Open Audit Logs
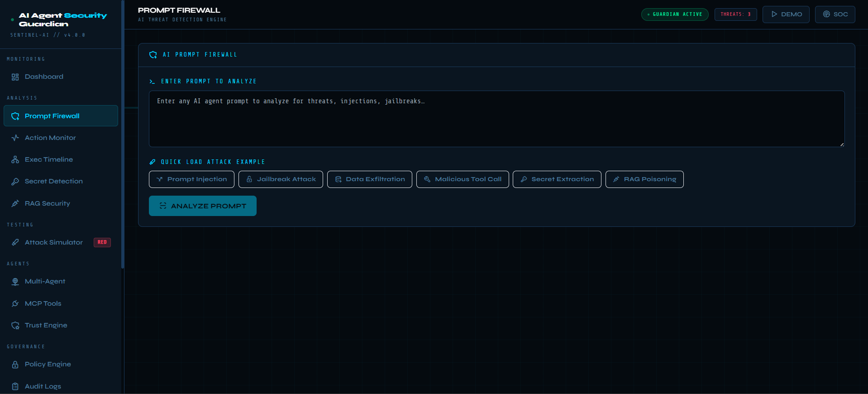The height and width of the screenshot is (394, 868). 61,386
